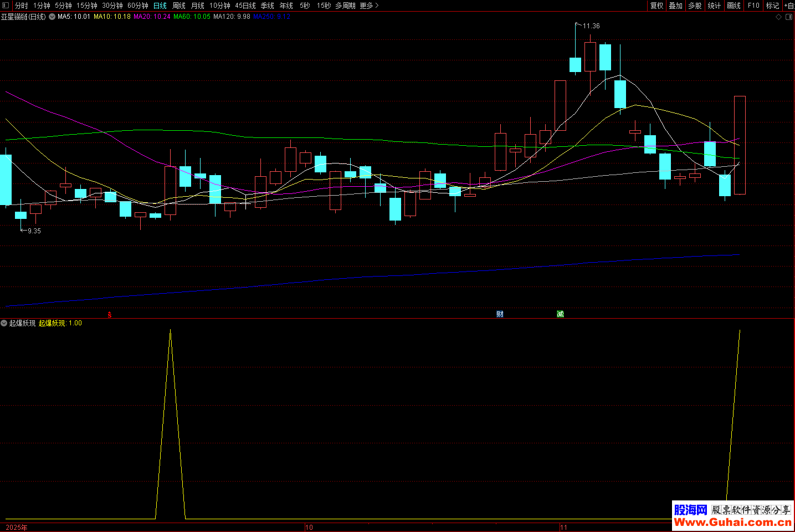
Task: Click the diamond icon at chart top-right
Action: [x=778, y=17]
